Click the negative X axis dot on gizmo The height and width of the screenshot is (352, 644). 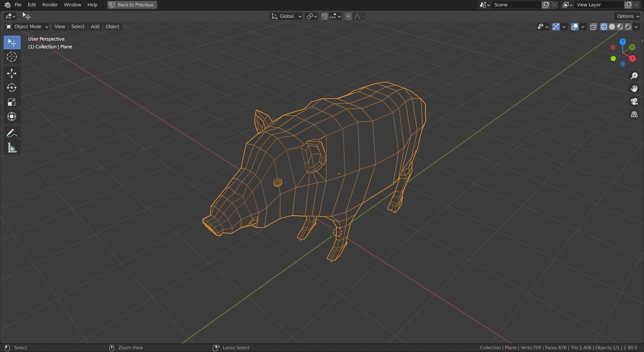click(x=613, y=47)
